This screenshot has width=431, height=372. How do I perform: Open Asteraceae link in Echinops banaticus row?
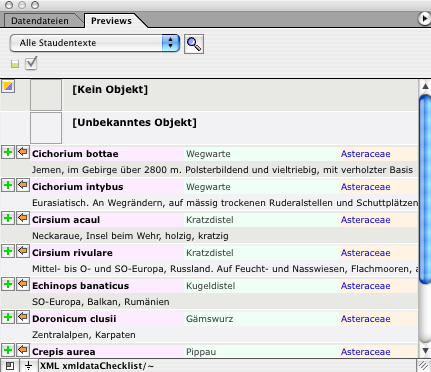(x=365, y=286)
